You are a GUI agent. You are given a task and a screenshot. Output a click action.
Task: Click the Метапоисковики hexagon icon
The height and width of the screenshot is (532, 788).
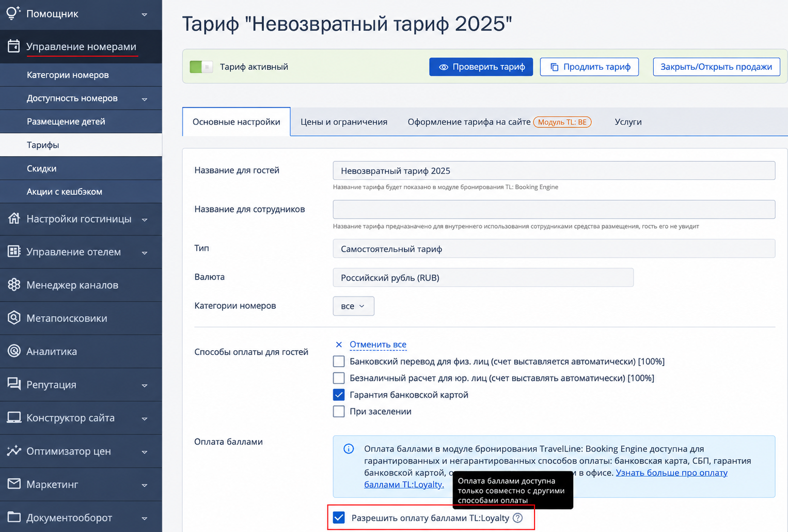14,318
